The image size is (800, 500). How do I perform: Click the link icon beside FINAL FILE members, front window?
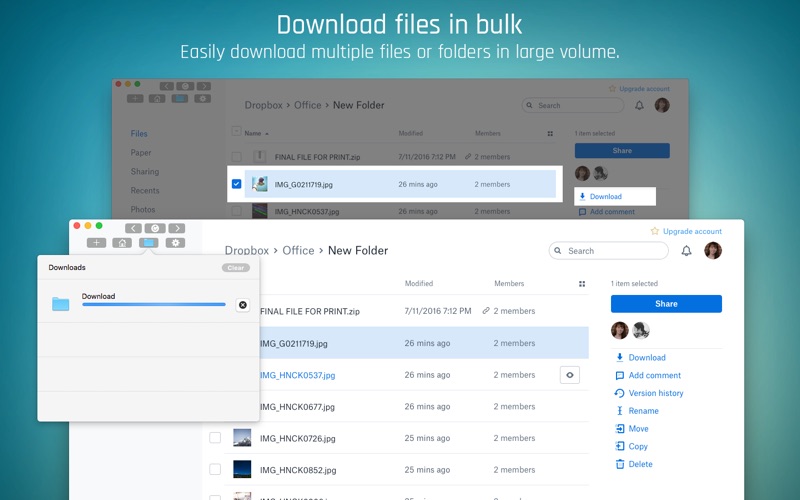486,311
